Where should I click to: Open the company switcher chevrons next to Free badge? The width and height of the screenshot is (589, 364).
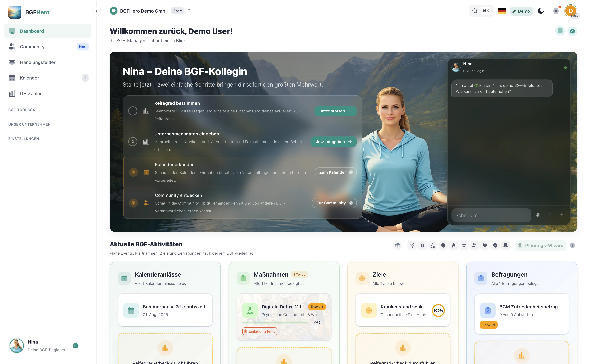pos(189,11)
